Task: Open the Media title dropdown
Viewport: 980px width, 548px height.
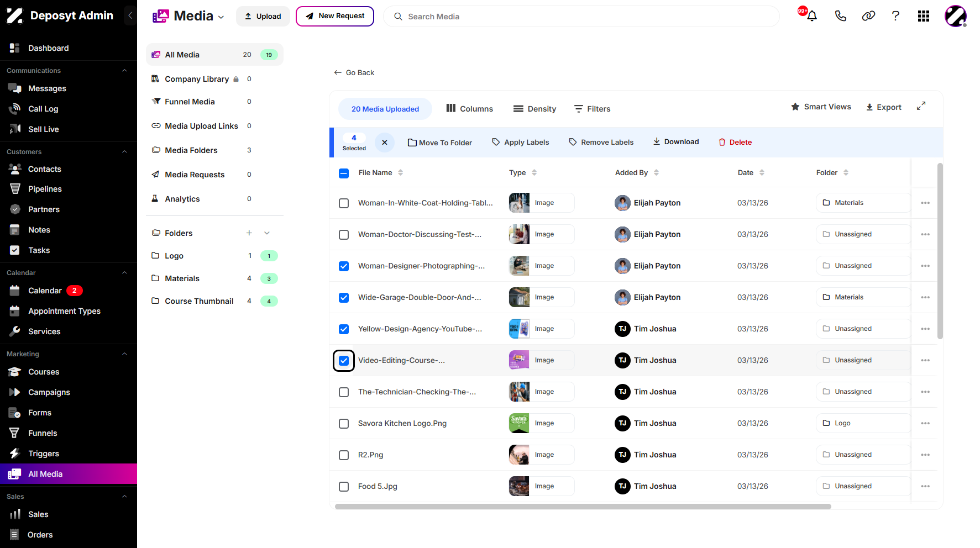Action: tap(221, 17)
